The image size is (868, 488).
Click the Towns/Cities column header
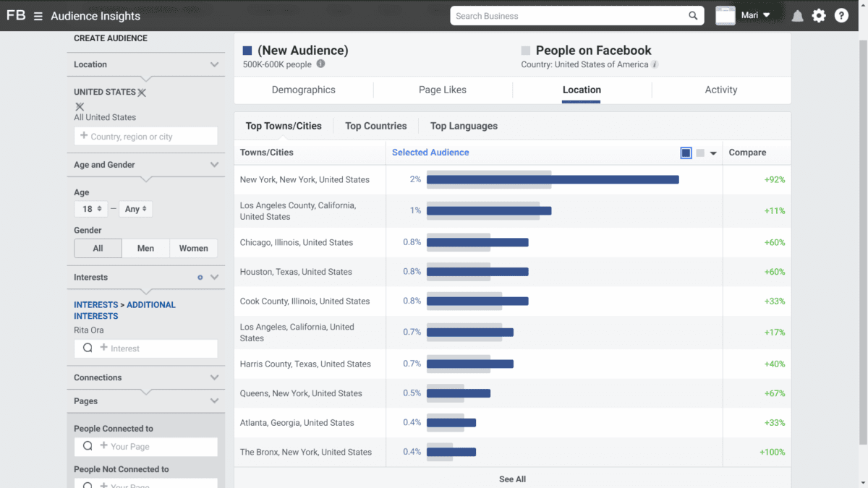point(267,153)
